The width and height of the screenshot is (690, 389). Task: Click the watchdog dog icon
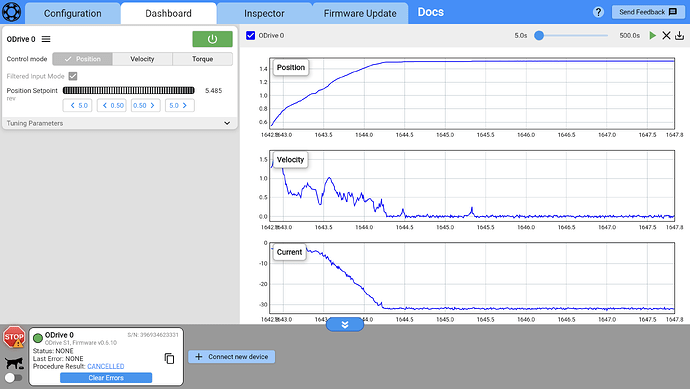(x=14, y=363)
